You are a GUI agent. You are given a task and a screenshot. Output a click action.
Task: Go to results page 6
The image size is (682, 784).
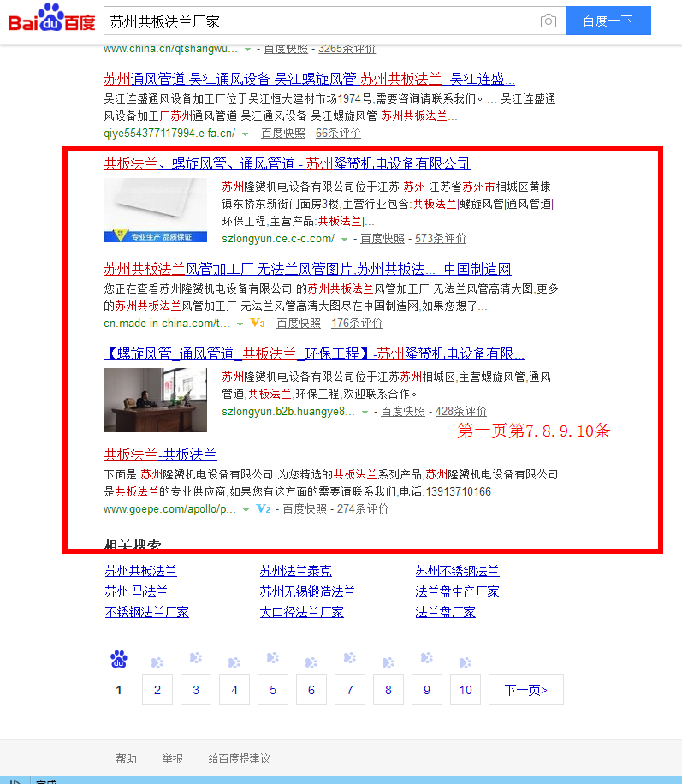tap(311, 690)
